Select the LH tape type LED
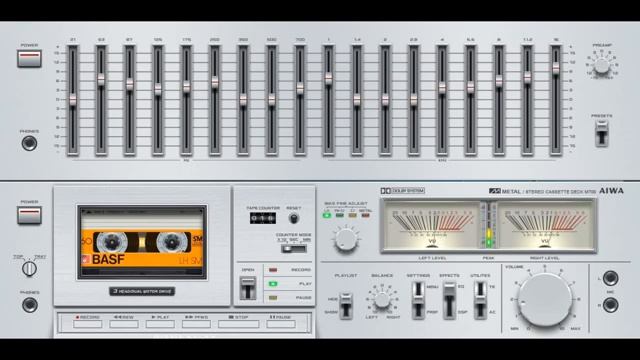Image resolution: width=640 pixels, height=360 pixels. (327, 216)
